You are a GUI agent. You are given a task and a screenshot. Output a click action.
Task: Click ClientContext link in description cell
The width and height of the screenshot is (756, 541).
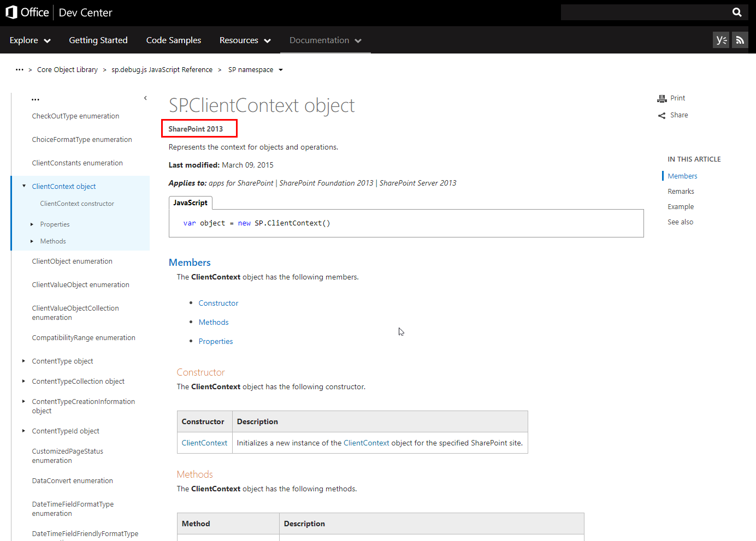[x=367, y=443]
